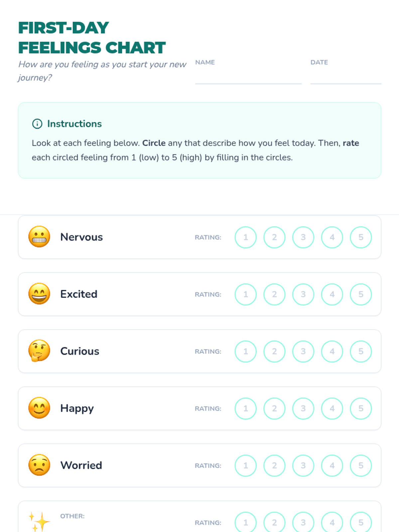Viewport: 399px width, 532px height.
Task: Select rating 2 for Nervous
Action: (x=274, y=237)
